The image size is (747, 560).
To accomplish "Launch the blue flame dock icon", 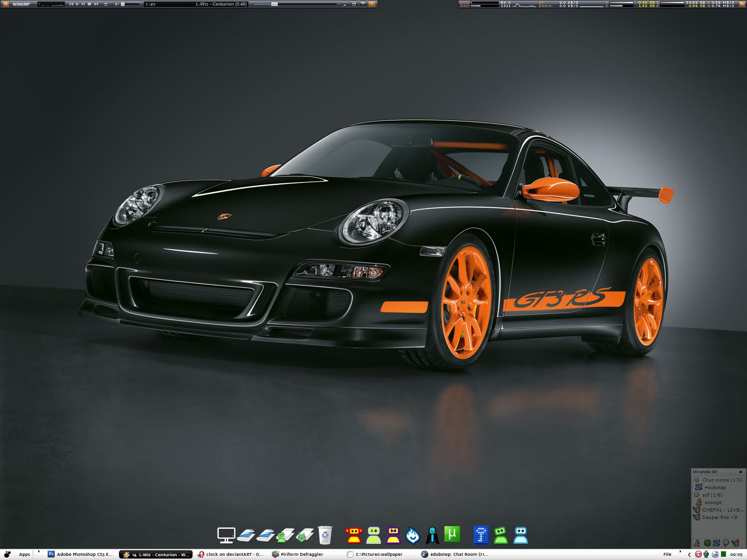I will 413,535.
